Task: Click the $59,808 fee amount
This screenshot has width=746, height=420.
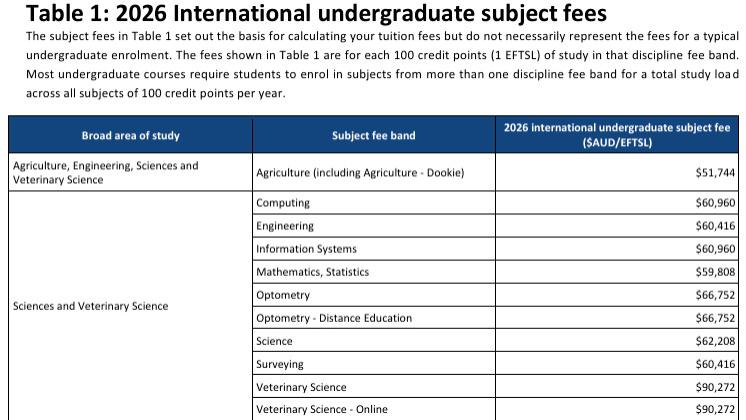Action: [x=715, y=272]
